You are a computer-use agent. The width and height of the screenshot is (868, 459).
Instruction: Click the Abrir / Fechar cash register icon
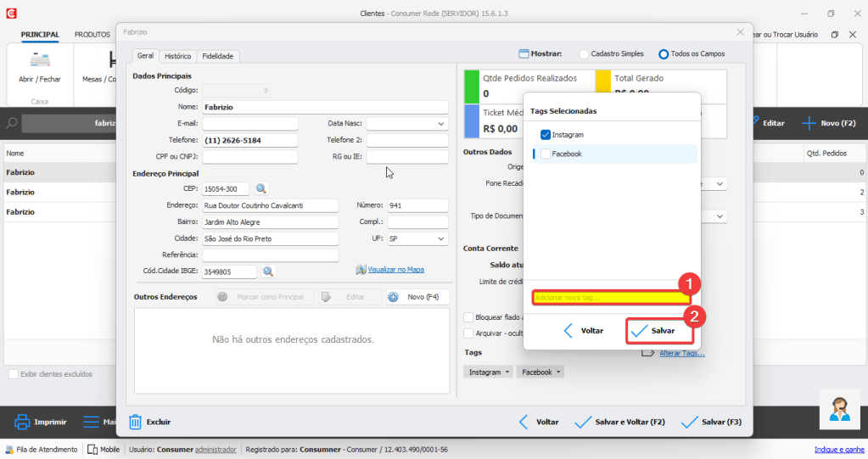pyautogui.click(x=40, y=61)
